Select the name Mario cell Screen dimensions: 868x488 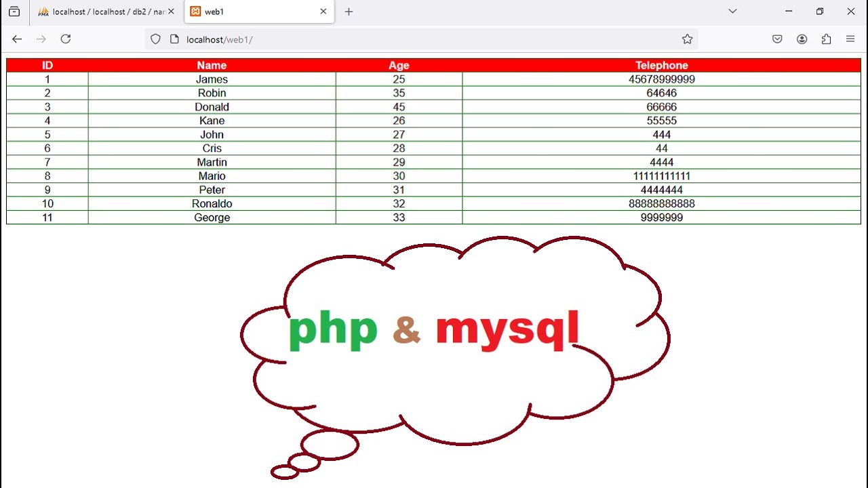pos(212,176)
